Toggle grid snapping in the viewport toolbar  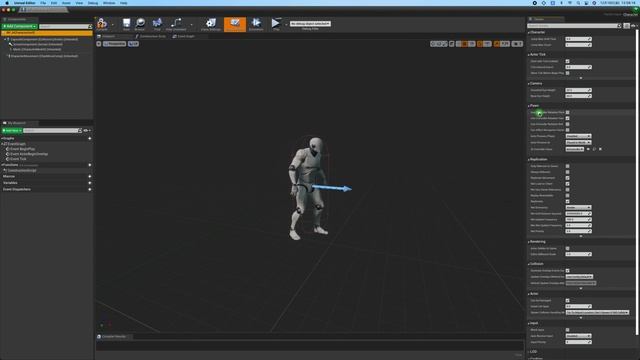point(465,44)
